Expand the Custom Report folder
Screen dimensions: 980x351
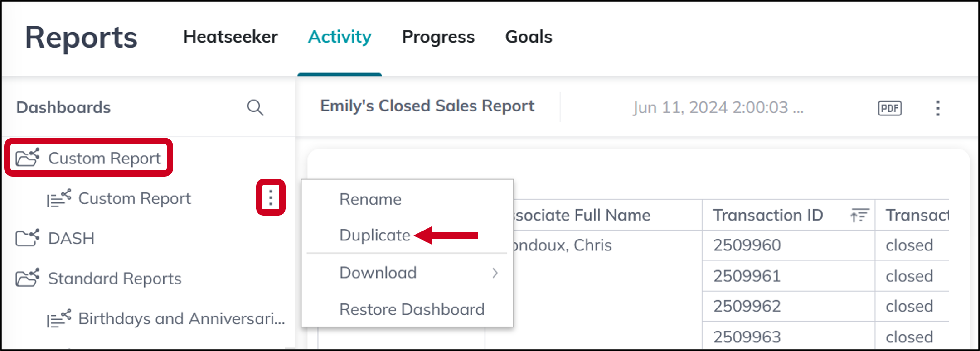(105, 158)
